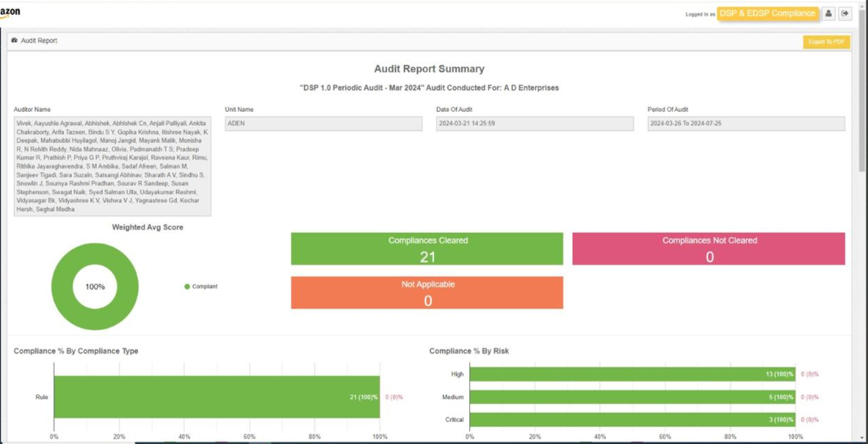Image resolution: width=868 pixels, height=444 pixels.
Task: Click the "Critical" risk axis label
Action: tap(455, 419)
